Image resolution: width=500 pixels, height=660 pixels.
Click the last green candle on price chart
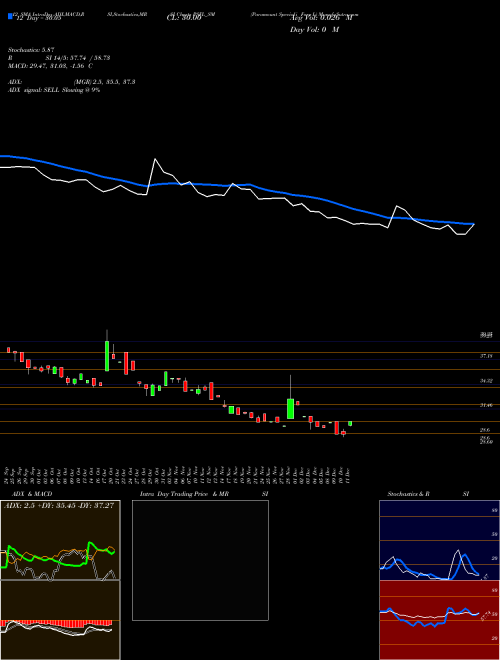click(x=350, y=423)
